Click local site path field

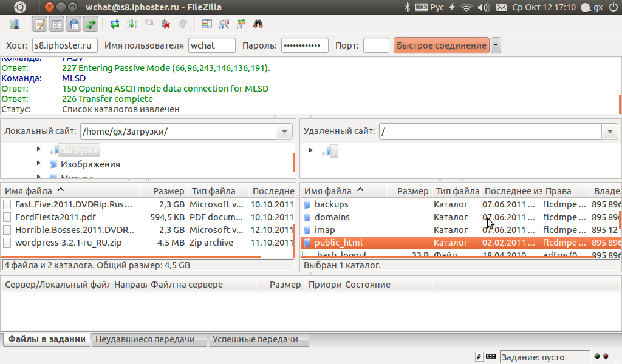[179, 132]
